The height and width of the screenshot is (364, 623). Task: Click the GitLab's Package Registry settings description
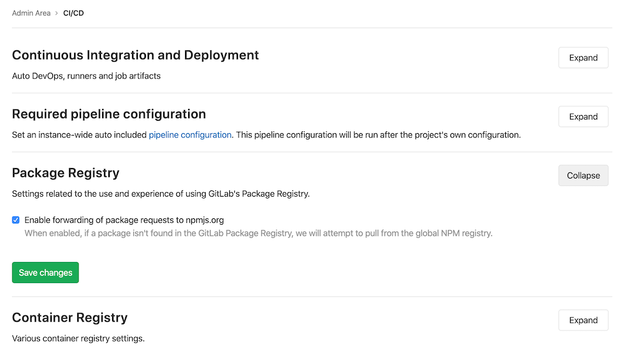pos(161,194)
